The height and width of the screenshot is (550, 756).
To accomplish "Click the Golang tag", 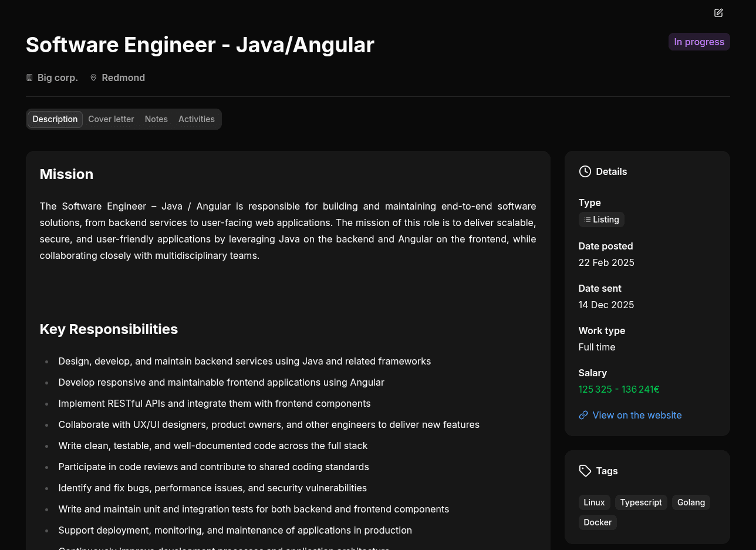I will tap(691, 502).
